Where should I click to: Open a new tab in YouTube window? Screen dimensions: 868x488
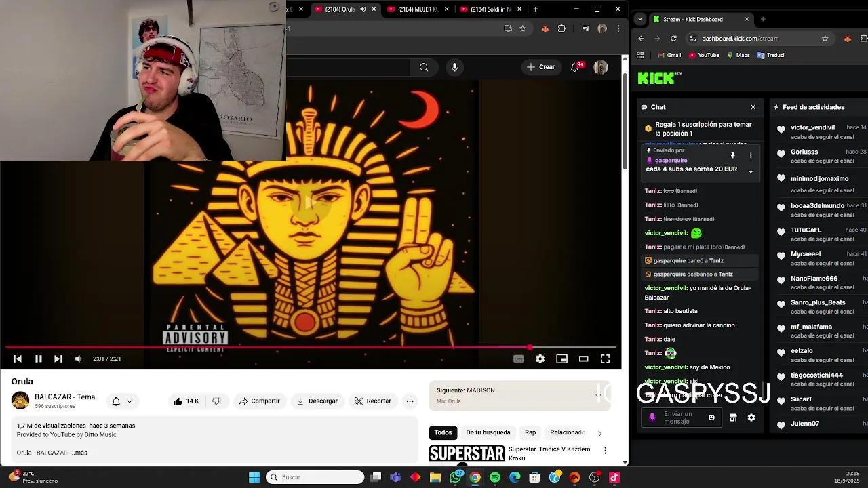point(536,9)
